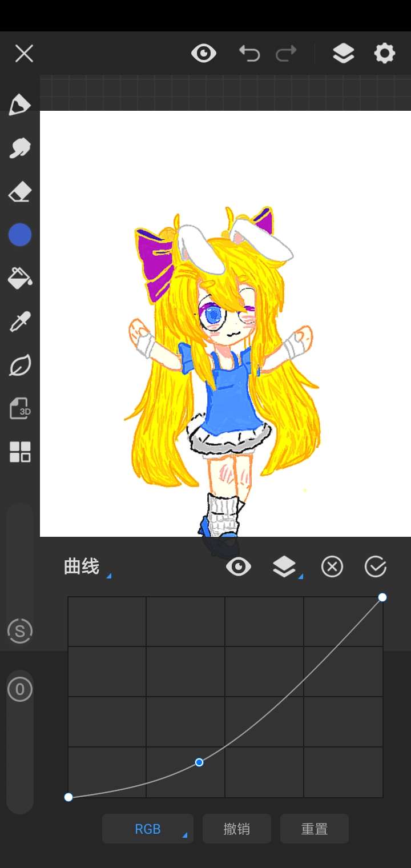Open the layers panel from top bar
Viewport: 411px width, 868px height.
coord(343,54)
